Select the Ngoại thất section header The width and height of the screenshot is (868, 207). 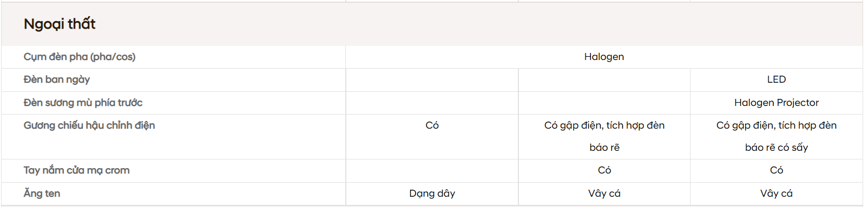click(x=60, y=24)
